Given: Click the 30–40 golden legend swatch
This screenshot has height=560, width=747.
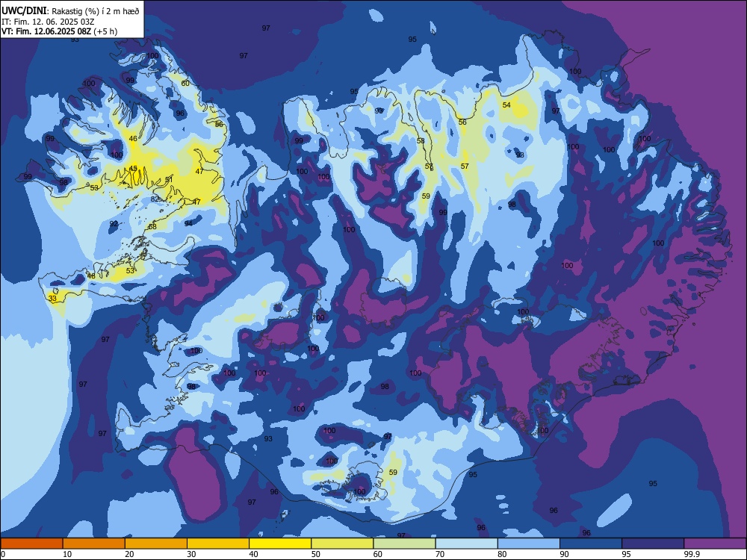Looking at the screenshot, I should (x=218, y=544).
